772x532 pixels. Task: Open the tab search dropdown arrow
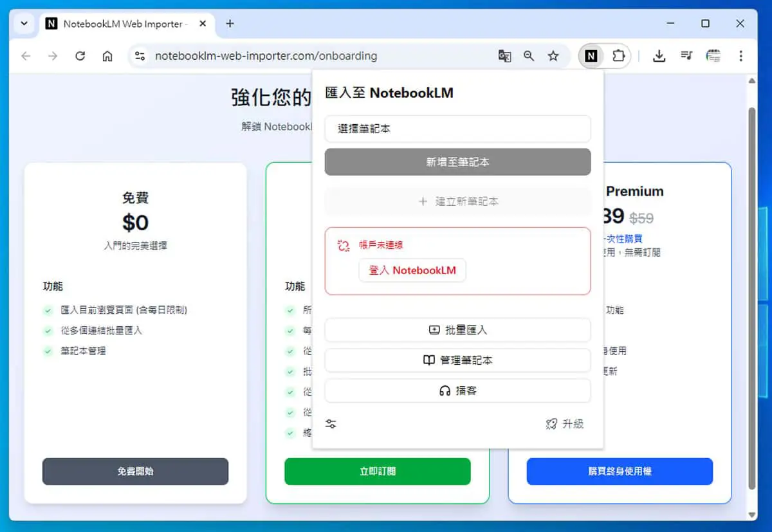point(24,24)
